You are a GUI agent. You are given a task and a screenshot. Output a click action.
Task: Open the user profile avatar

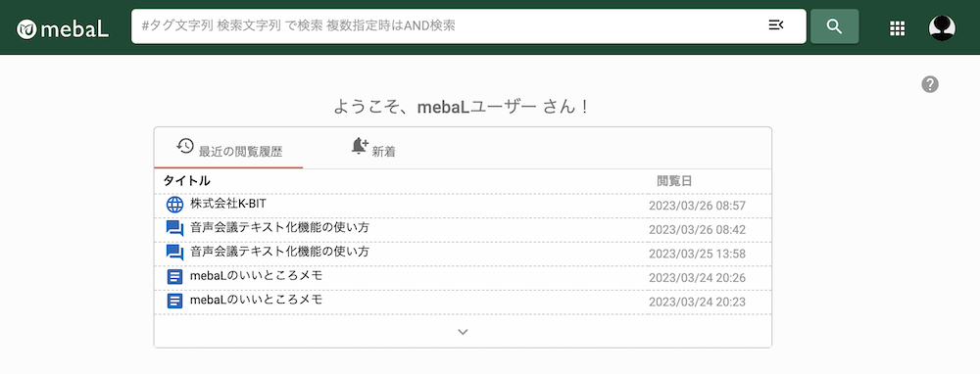pos(942,28)
